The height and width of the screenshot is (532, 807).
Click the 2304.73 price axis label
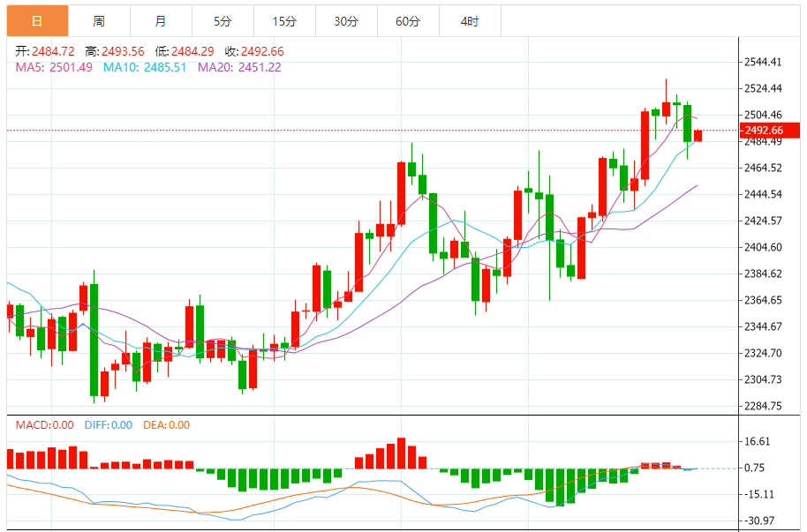tap(763, 379)
